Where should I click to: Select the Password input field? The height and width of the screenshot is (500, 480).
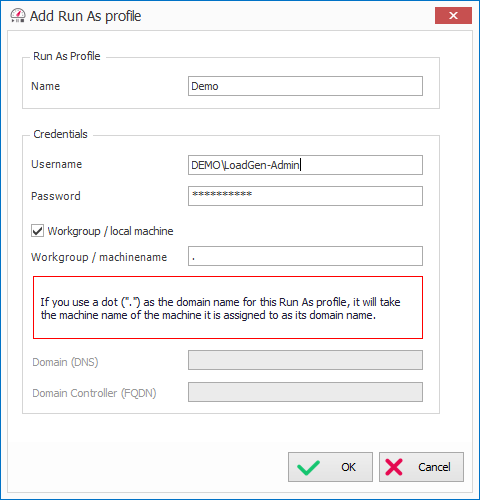click(305, 196)
